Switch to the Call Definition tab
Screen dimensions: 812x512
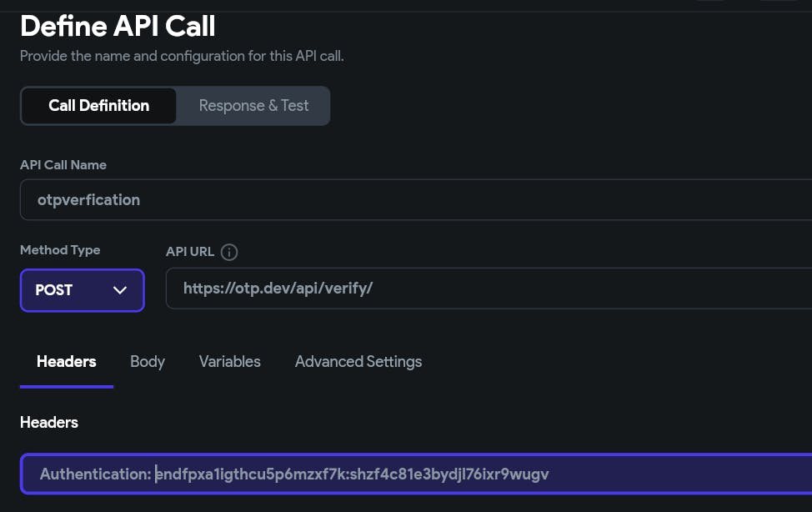click(98, 106)
